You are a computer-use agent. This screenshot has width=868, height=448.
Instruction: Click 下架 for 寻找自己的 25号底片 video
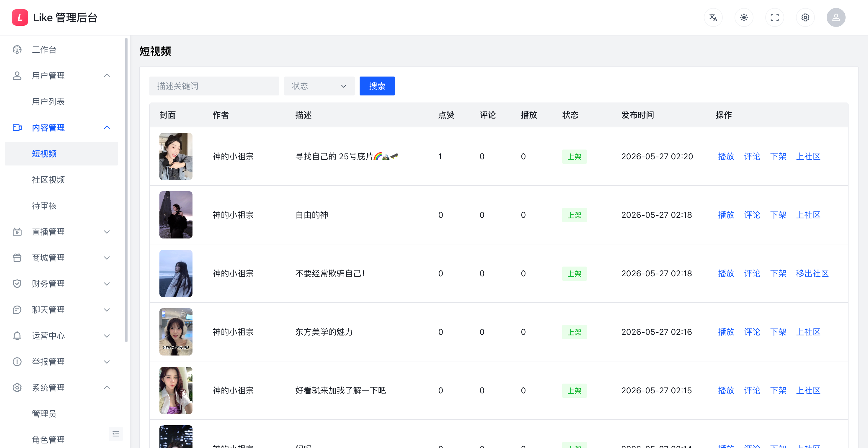tap(778, 157)
